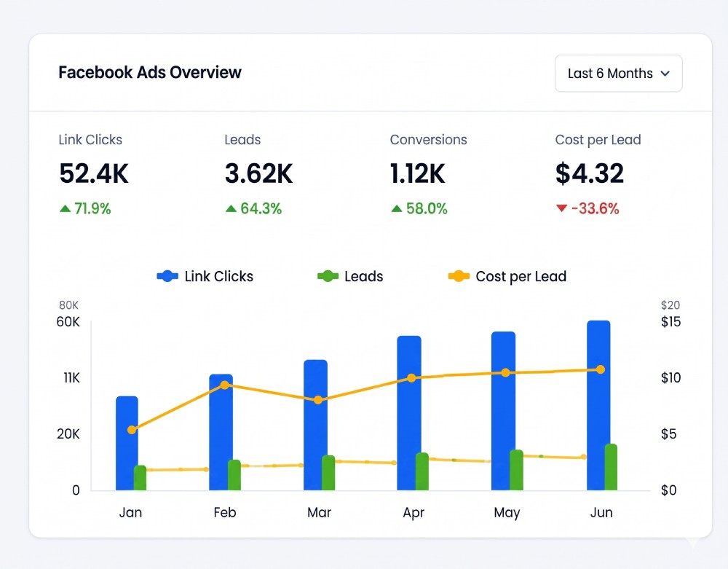Click the 60K left axis label
Screen dimensions: 728x569
click(x=68, y=322)
